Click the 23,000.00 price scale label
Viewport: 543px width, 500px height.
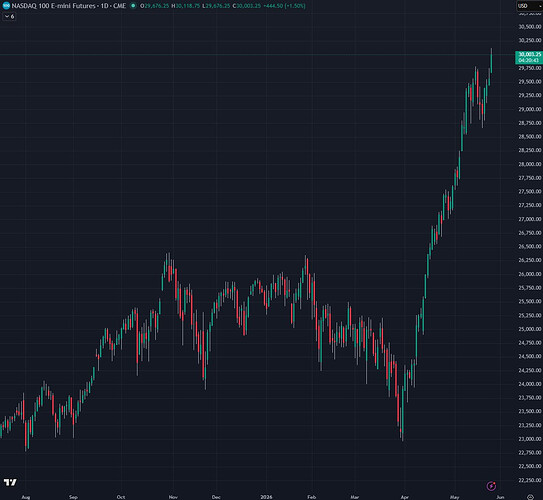coord(529,439)
